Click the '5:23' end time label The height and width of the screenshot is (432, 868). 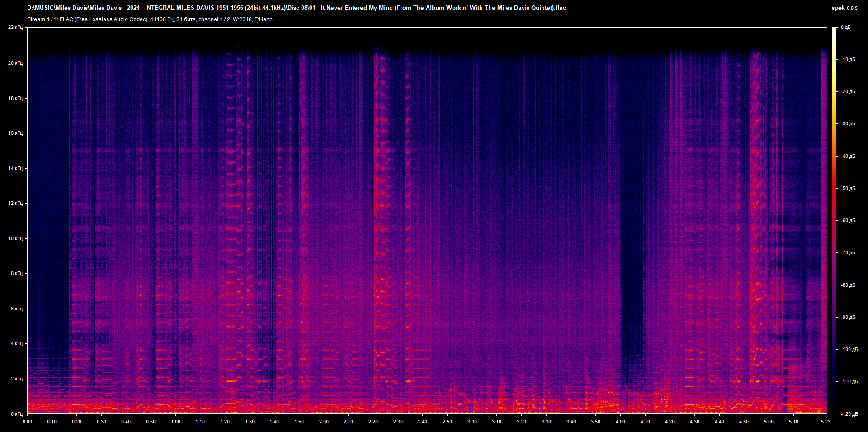(826, 422)
